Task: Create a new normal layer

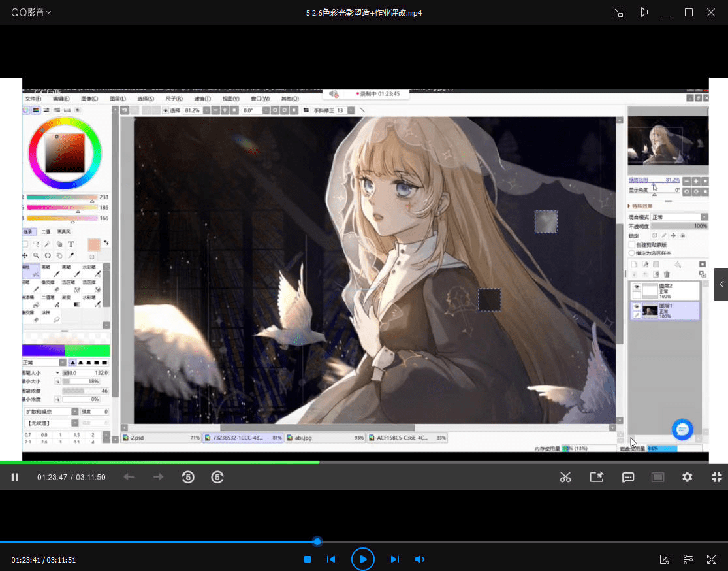Action: point(634,265)
